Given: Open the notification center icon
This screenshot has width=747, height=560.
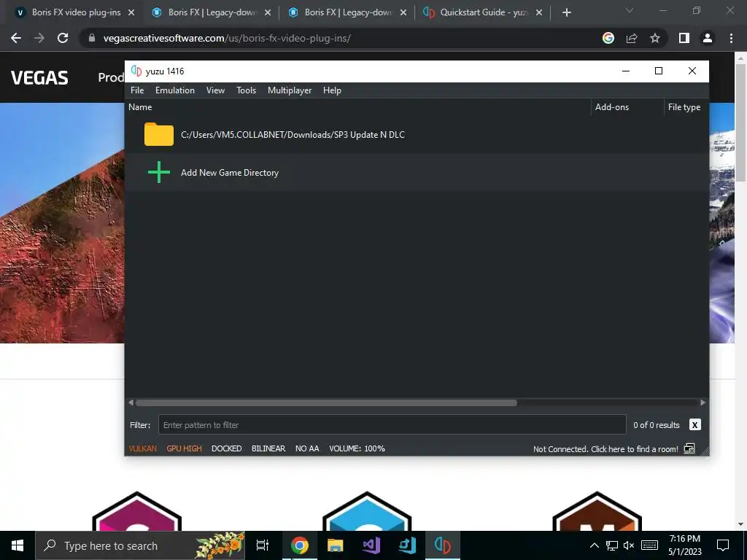Looking at the screenshot, I should coord(723,545).
